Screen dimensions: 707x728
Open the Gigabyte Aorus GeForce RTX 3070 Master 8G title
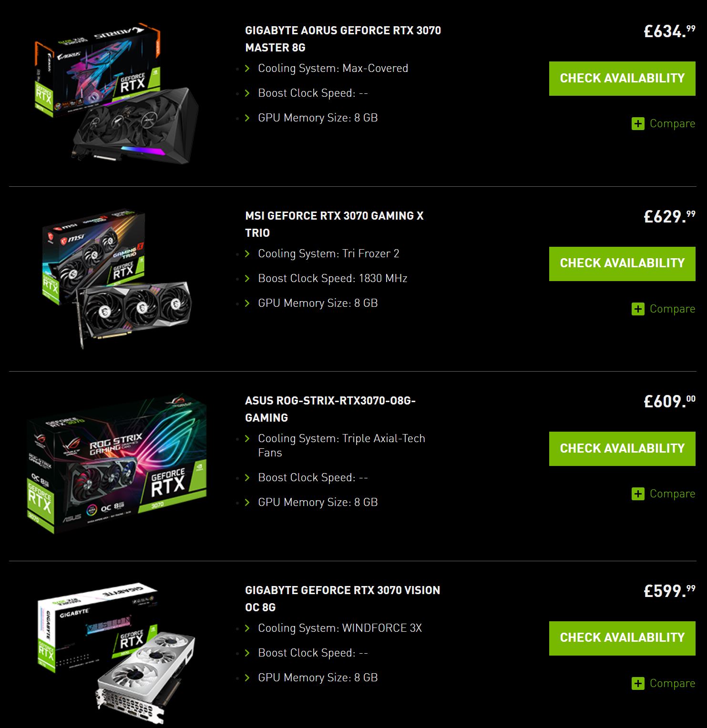[343, 39]
